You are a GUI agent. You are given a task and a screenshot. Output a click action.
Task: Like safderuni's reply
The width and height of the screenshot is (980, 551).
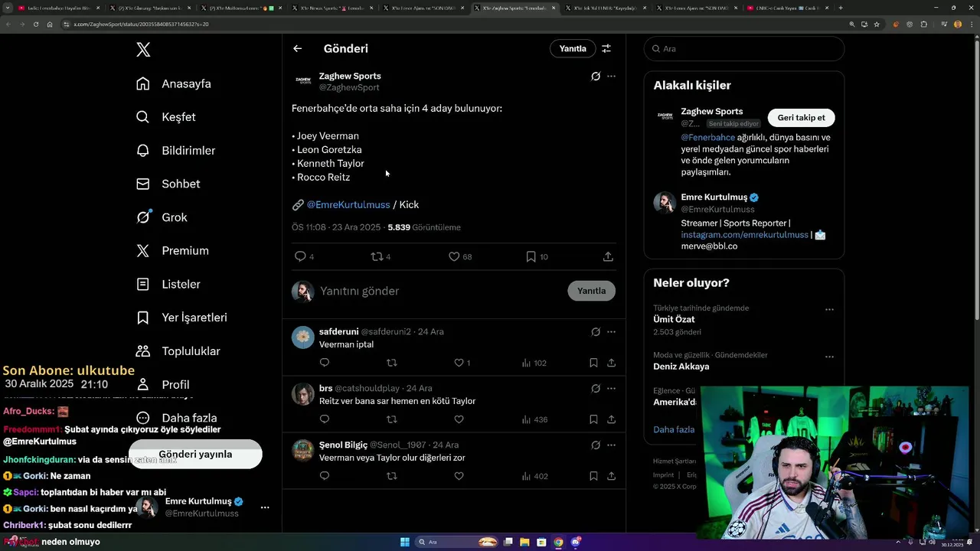(x=459, y=363)
